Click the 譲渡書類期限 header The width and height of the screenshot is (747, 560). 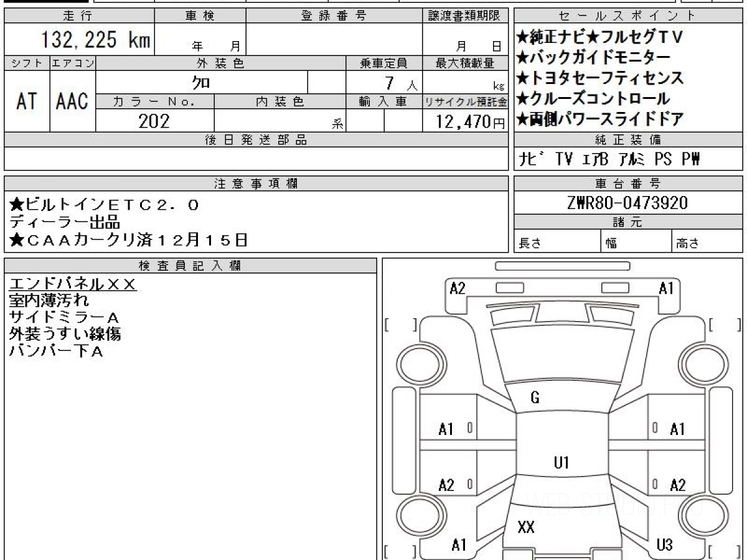[x=466, y=16]
